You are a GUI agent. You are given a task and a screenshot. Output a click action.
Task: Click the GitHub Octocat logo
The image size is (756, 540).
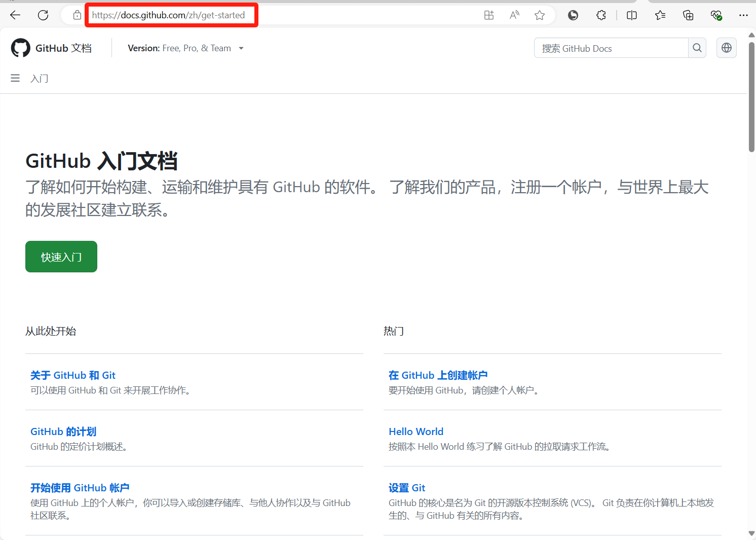point(21,48)
